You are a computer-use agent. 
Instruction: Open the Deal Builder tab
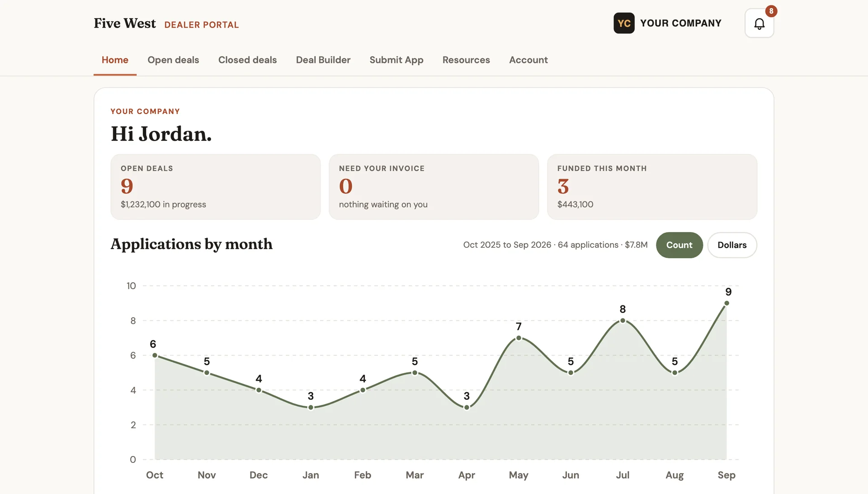323,60
